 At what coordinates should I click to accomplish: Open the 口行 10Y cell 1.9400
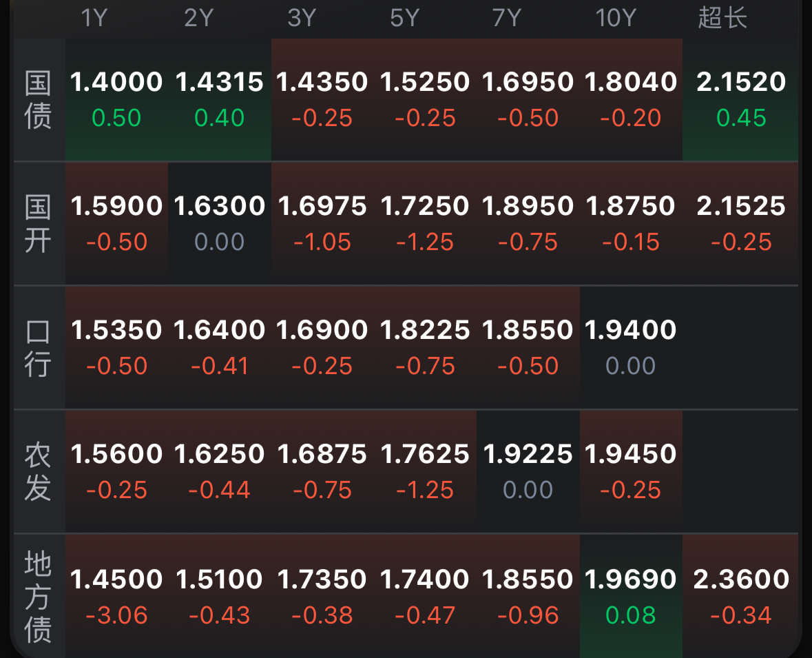(631, 348)
